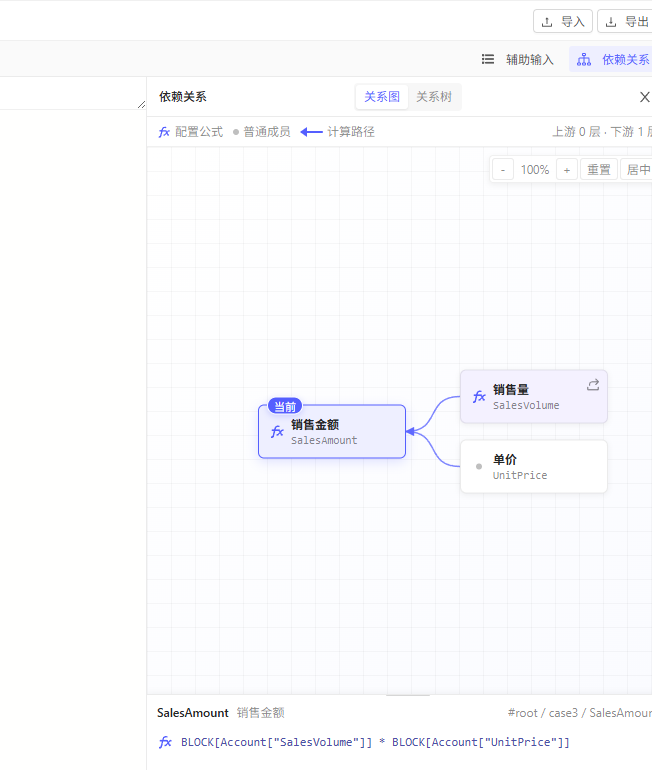Image resolution: width=652 pixels, height=770 pixels.
Task: Click the resize grip at left panel corner
Action: tap(141, 104)
